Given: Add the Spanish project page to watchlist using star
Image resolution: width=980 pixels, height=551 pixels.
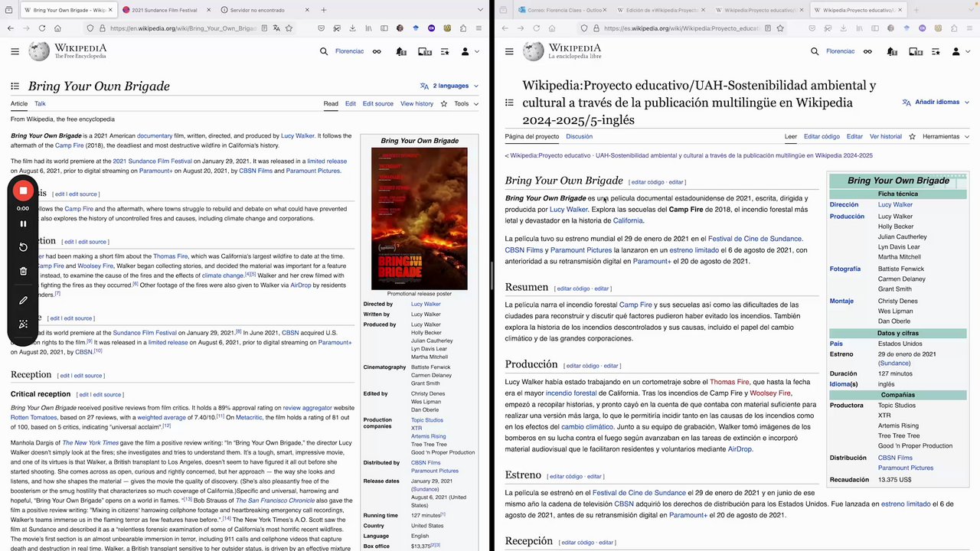Looking at the screenshot, I should [912, 136].
